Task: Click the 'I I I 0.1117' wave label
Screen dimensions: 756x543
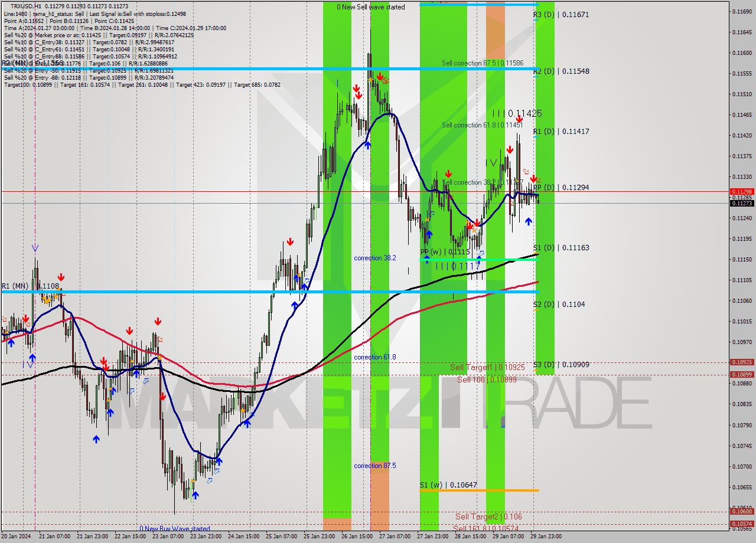Action: (x=458, y=267)
